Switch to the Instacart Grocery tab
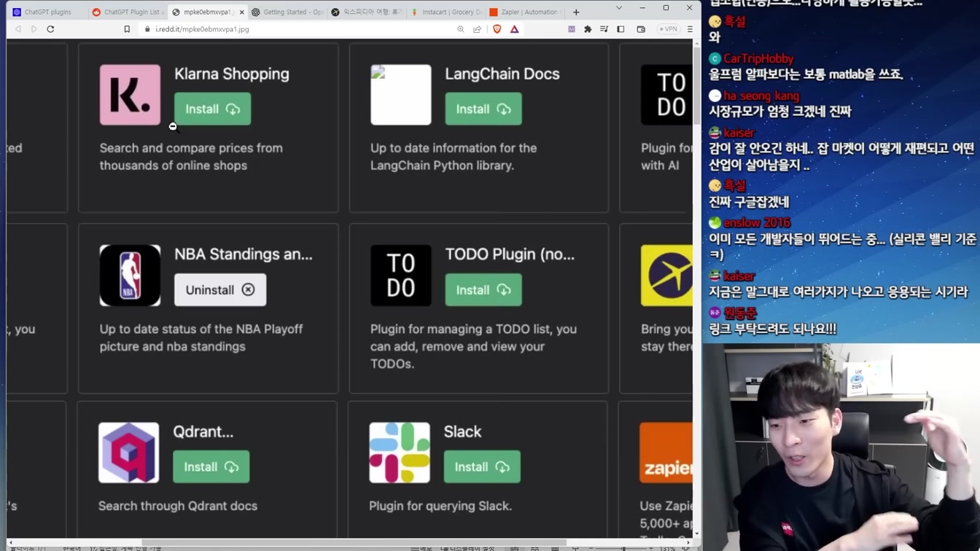The width and height of the screenshot is (980, 551). pos(446,12)
